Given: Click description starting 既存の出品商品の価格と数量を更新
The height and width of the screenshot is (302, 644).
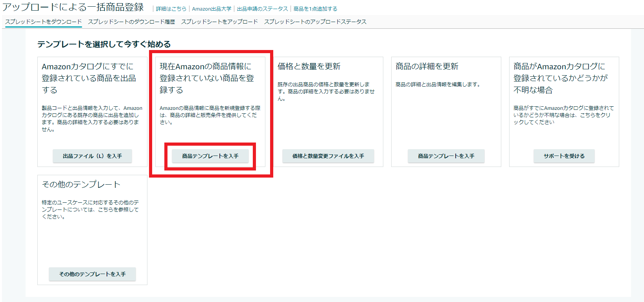Looking at the screenshot, I should coord(326,91).
